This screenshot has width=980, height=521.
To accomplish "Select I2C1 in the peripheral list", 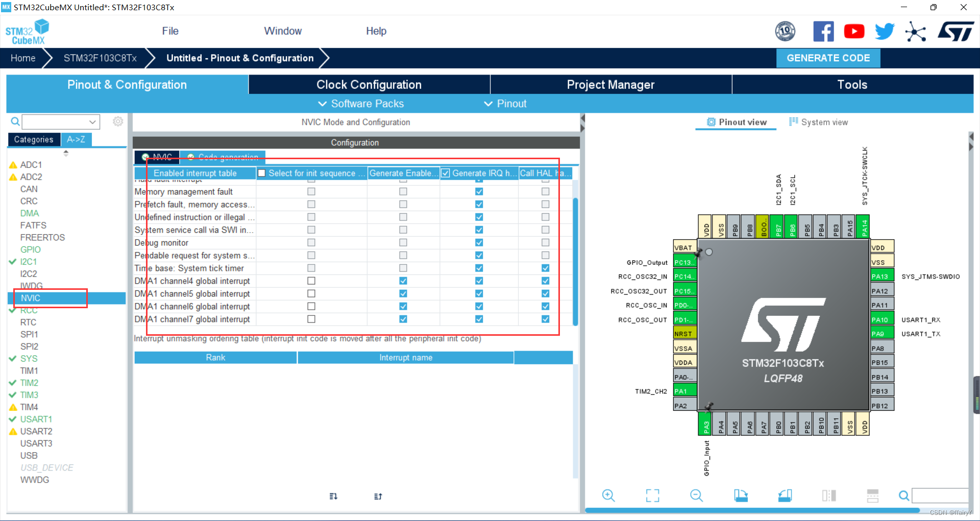I will point(29,262).
